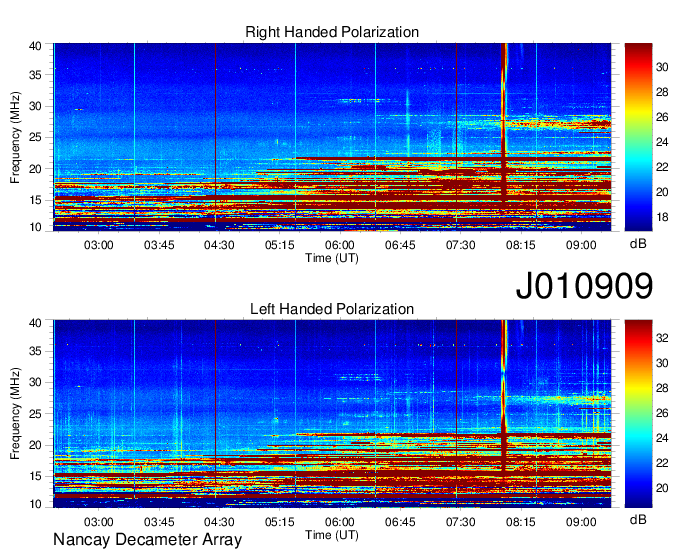
Task: Click the "Left Handed Polarization" plot title
Action: (332, 309)
